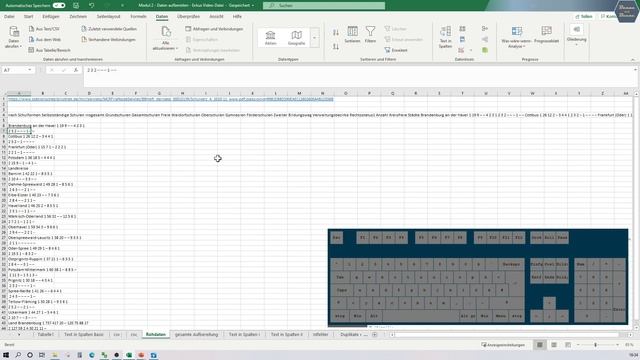The width and height of the screenshot is (640, 360).
Task: Click the taskbar search magnifier
Action: click(x=18, y=355)
